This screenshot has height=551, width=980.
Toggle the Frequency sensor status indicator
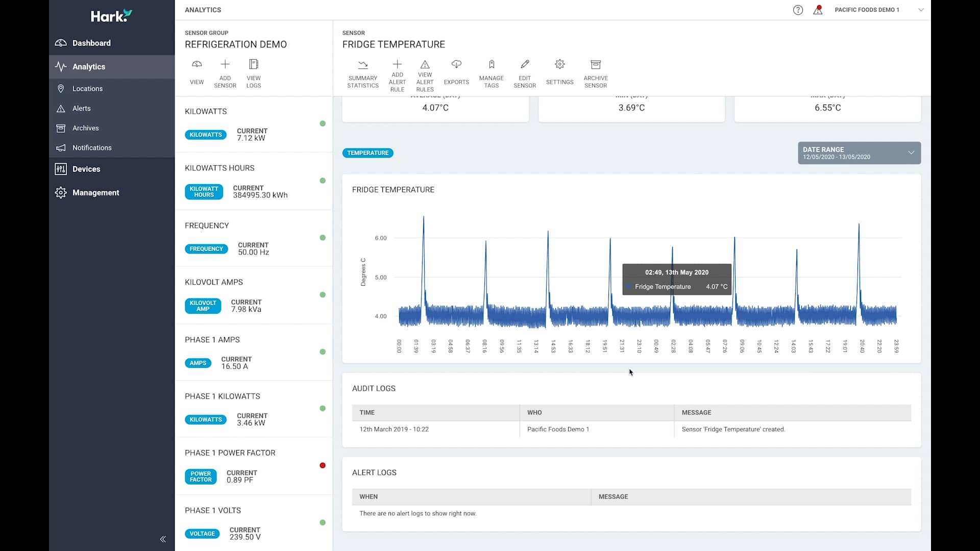coord(323,237)
